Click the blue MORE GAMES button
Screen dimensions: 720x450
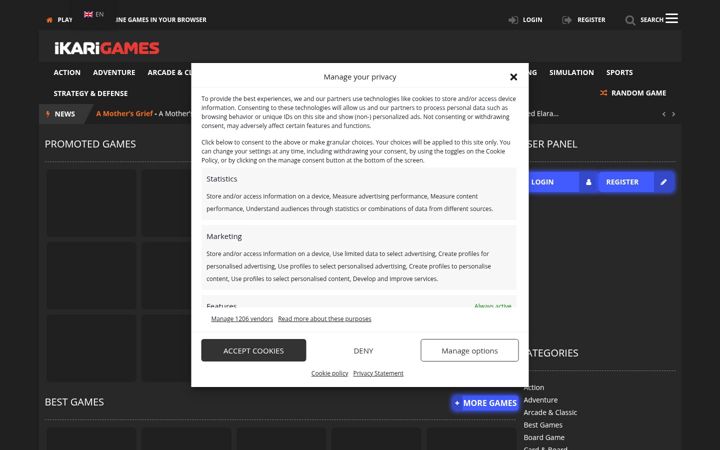485,403
